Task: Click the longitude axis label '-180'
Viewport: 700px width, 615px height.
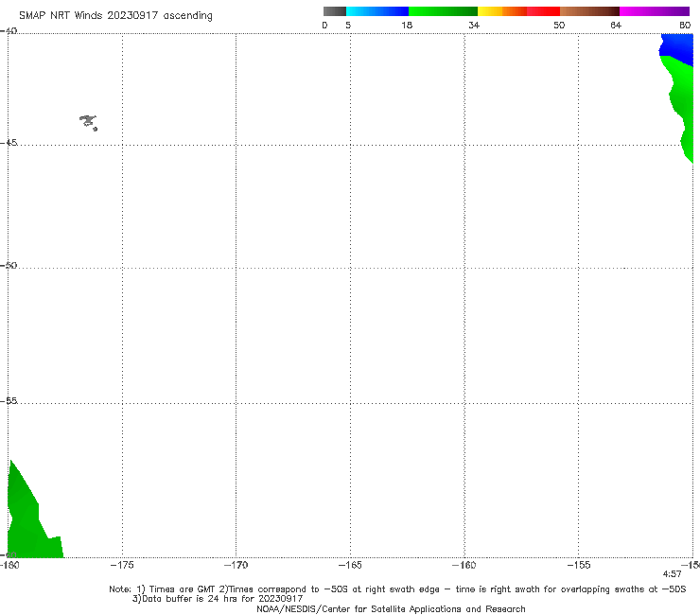Action: pyautogui.click(x=9, y=566)
